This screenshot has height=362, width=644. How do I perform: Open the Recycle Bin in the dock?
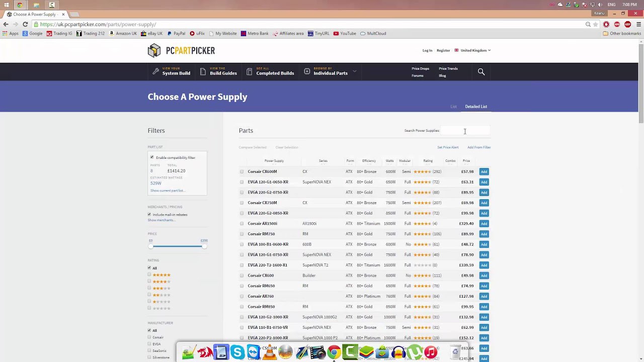(x=455, y=352)
